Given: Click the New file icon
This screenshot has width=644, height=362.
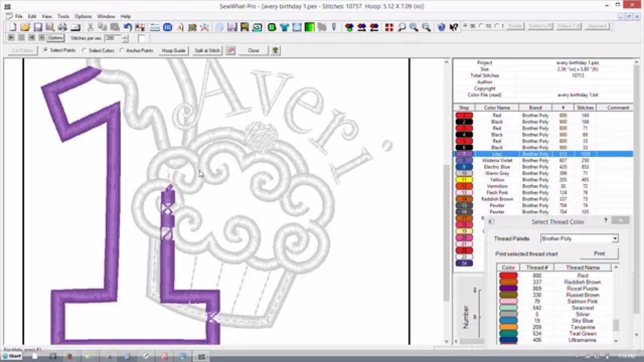Looking at the screenshot, I should pyautogui.click(x=12, y=27).
